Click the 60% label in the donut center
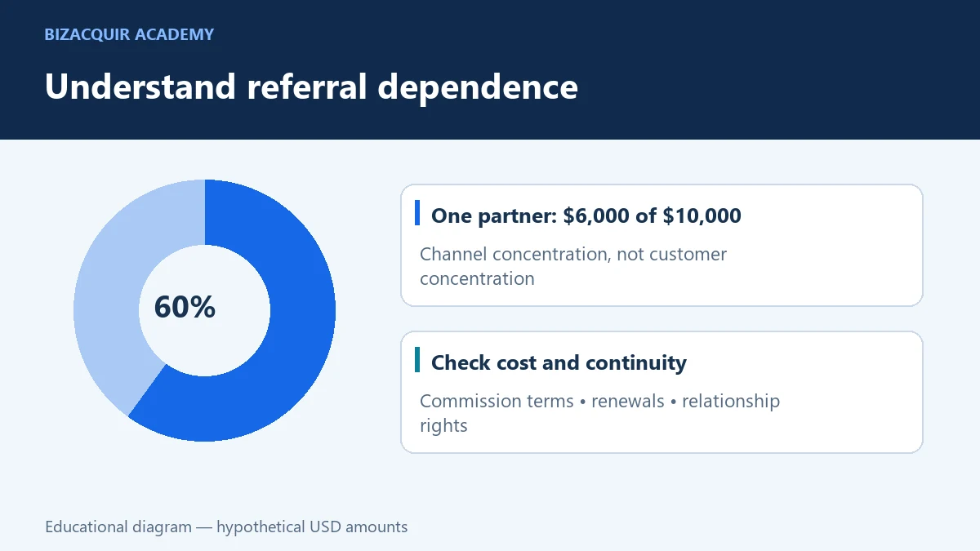 (185, 307)
